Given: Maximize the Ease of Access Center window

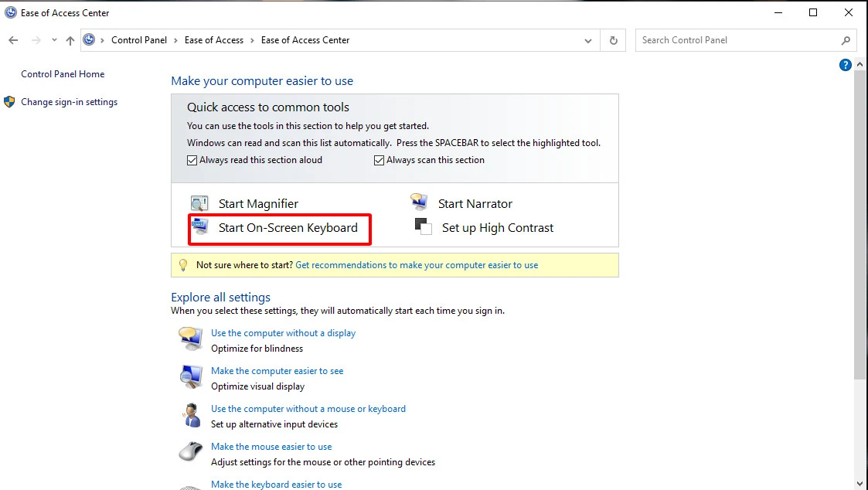Looking at the screenshot, I should click(812, 12).
